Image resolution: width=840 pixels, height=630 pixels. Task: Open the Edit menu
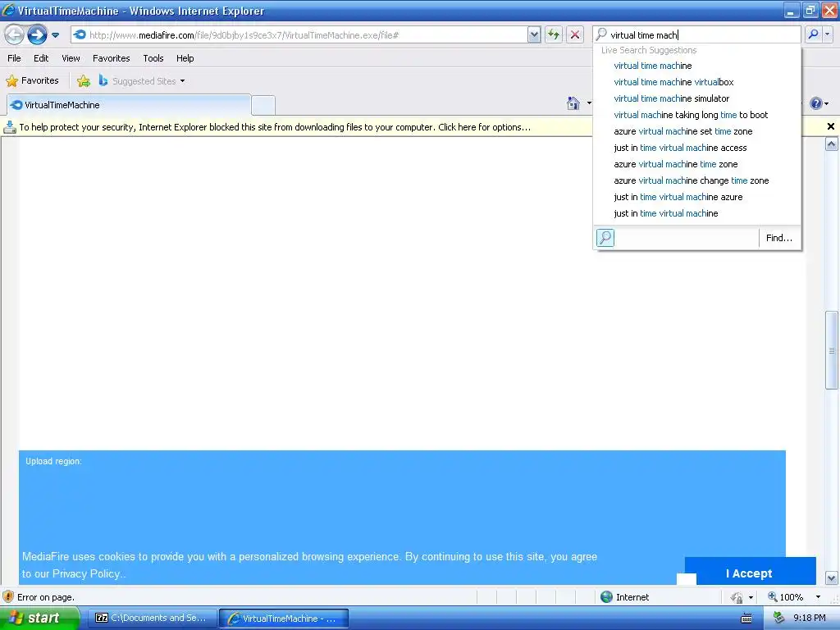coord(41,58)
